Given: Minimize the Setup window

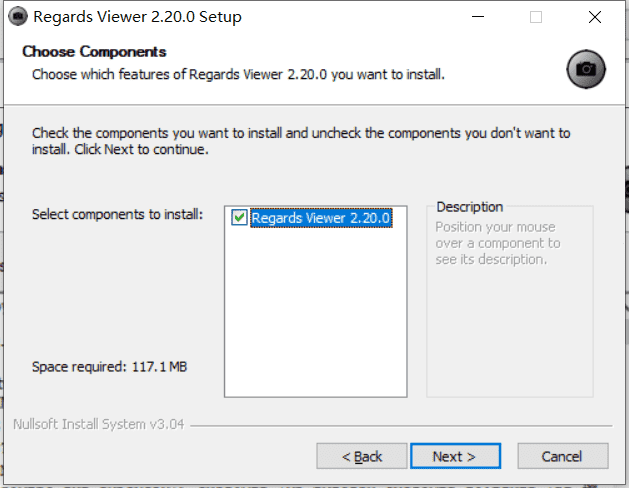Looking at the screenshot, I should pos(478,17).
